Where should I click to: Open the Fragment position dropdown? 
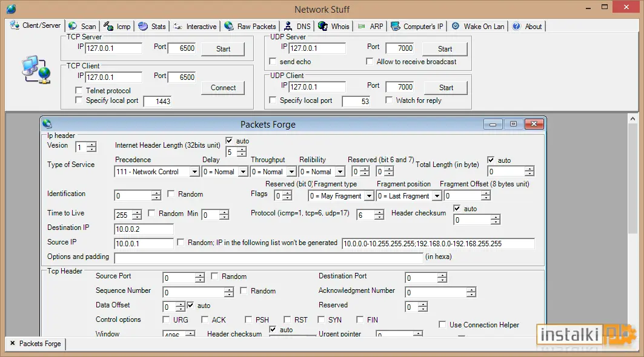(x=437, y=196)
